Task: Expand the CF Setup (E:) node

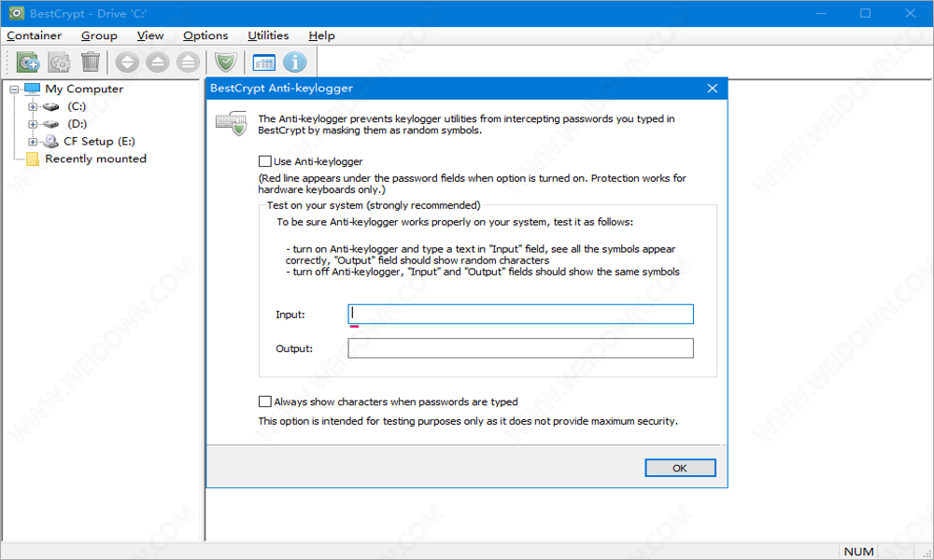Action: [x=33, y=142]
